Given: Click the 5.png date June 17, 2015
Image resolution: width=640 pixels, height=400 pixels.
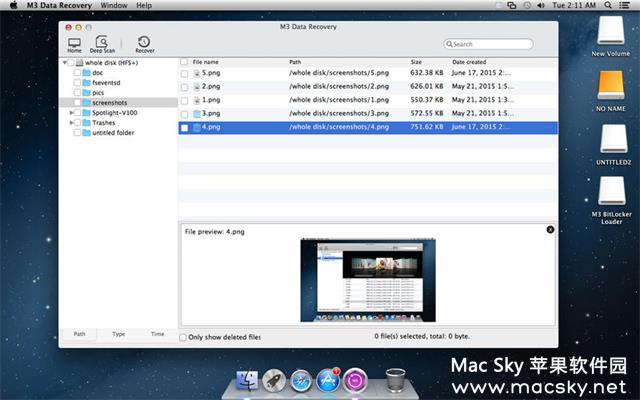Looking at the screenshot, I should (x=481, y=73).
